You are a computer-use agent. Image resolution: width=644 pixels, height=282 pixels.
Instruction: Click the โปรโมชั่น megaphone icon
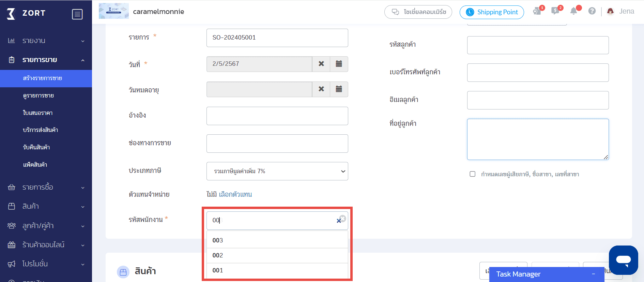tap(12, 264)
